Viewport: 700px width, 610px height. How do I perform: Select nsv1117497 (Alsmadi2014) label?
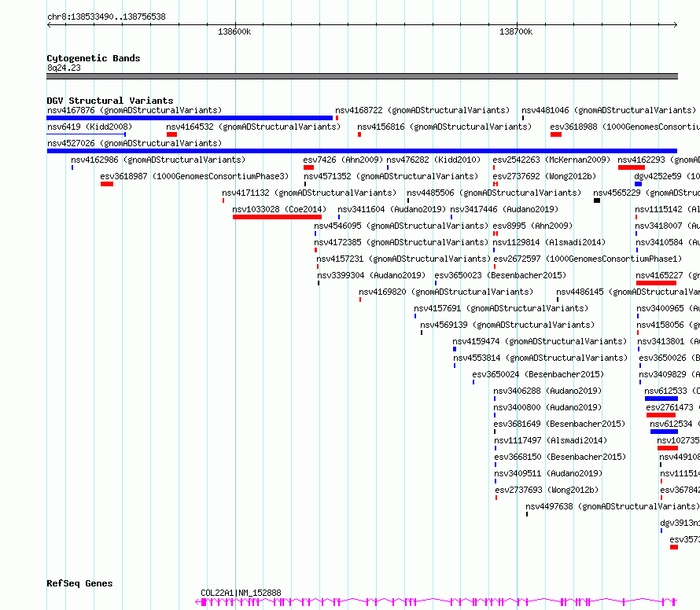coord(551,440)
